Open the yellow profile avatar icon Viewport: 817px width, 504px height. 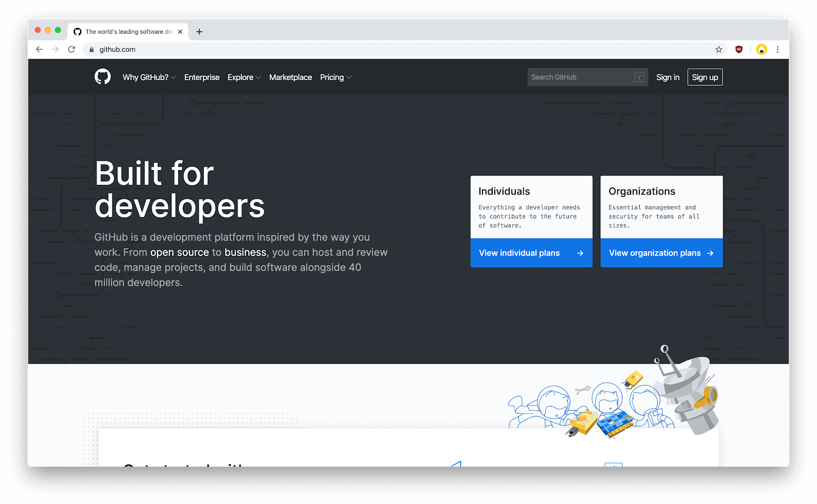pos(761,50)
